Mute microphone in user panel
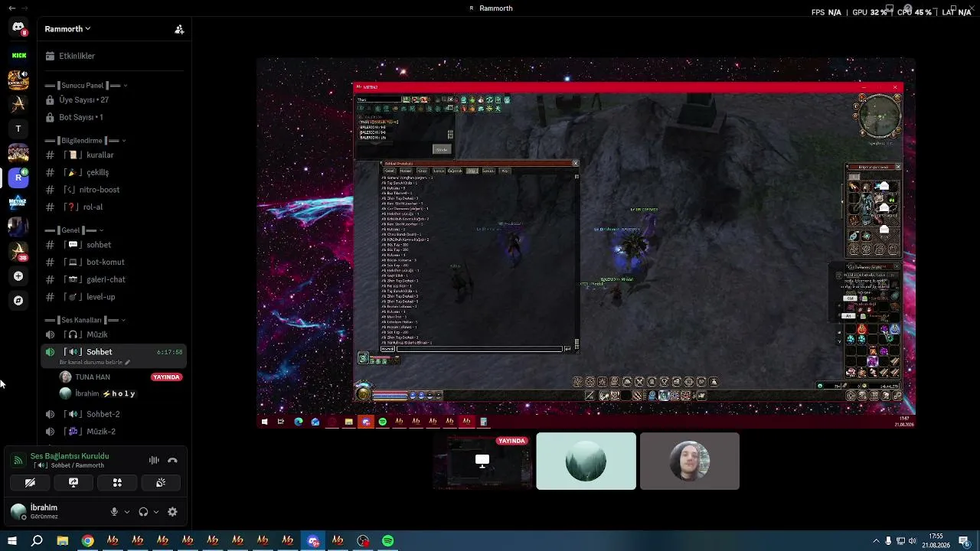 click(x=114, y=512)
